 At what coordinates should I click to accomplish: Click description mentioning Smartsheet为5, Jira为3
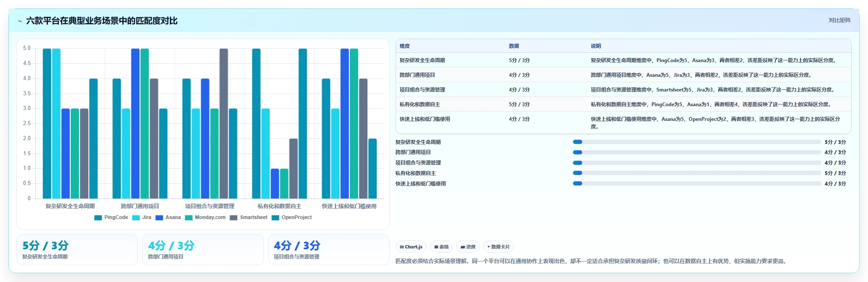[712, 90]
